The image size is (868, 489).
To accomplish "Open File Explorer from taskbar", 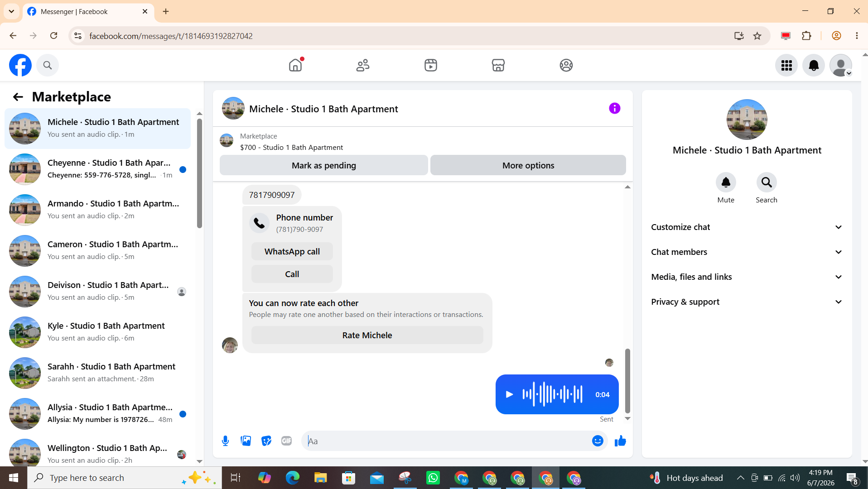I will [321, 478].
